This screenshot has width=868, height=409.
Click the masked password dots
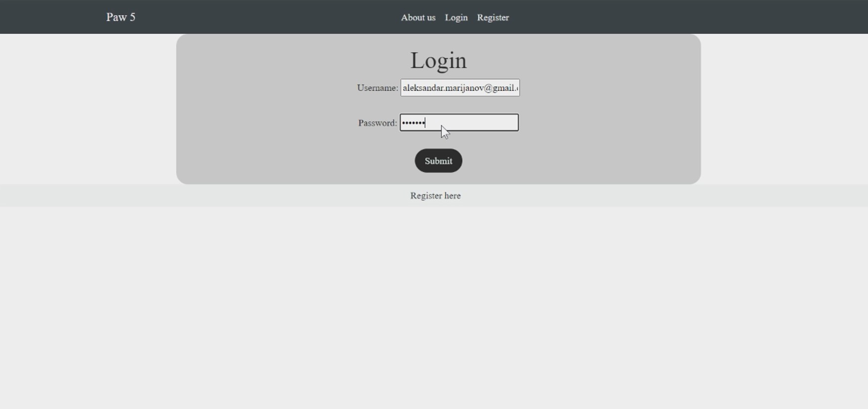pos(413,123)
